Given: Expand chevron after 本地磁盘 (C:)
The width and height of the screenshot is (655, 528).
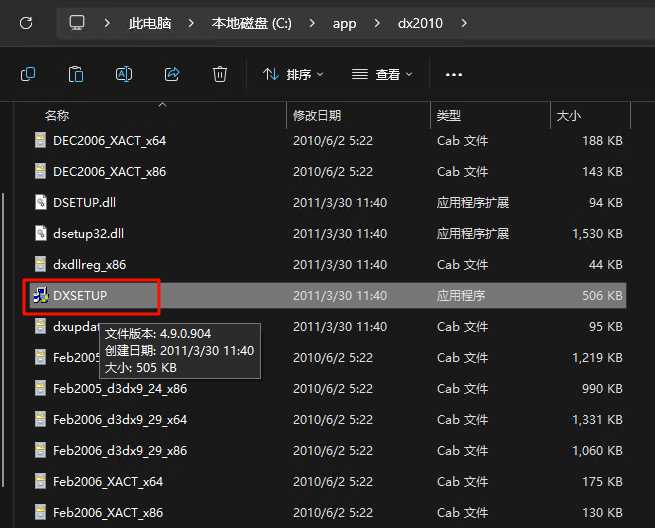Looking at the screenshot, I should pos(312,23).
